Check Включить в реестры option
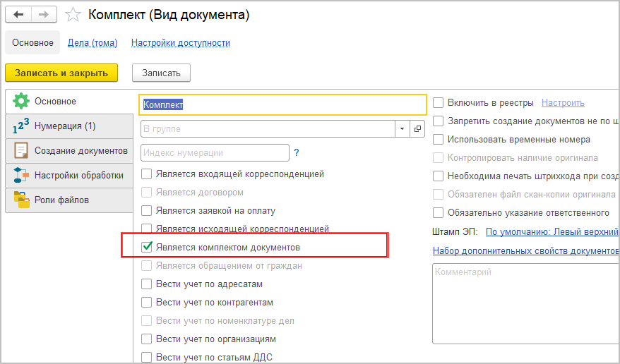 click(x=439, y=103)
